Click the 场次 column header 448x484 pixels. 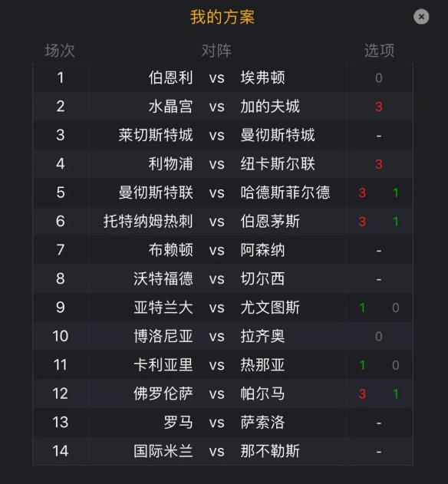(60, 51)
